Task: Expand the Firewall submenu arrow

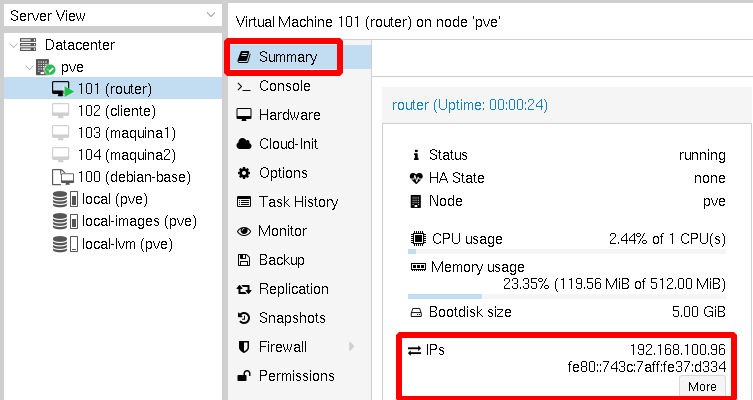Action: [351, 347]
